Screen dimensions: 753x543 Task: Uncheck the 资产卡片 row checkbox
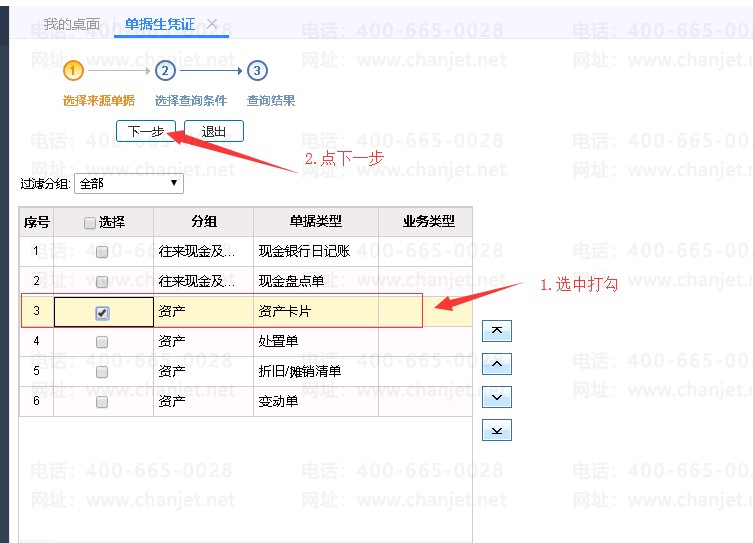[x=102, y=313]
